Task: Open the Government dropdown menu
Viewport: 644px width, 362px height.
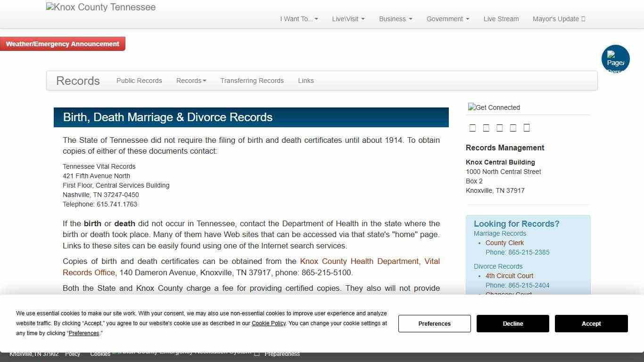Action: click(x=447, y=19)
